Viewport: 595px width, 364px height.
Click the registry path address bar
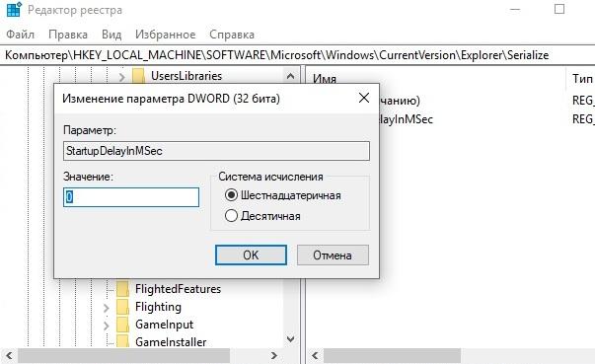coord(298,55)
